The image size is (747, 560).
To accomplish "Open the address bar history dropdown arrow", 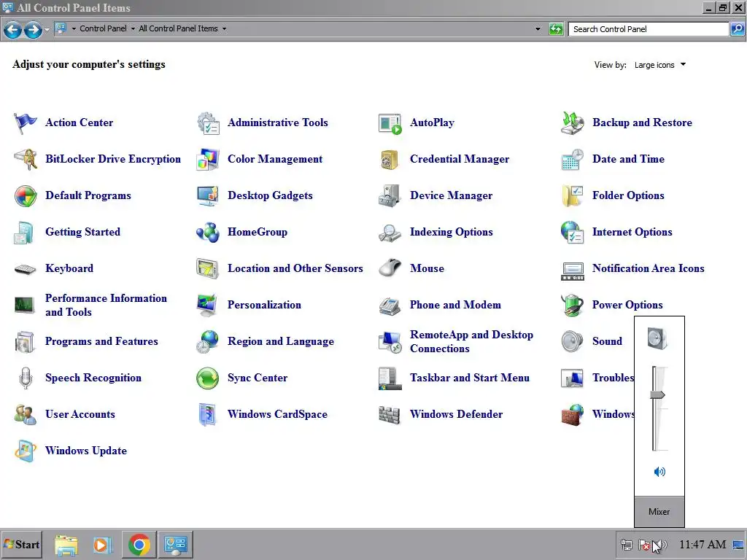I will coord(538,28).
